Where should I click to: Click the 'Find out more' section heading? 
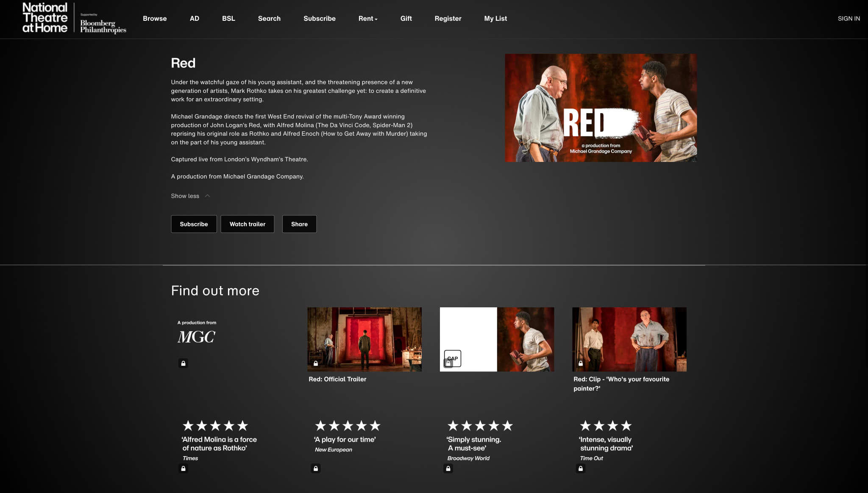pyautogui.click(x=215, y=291)
